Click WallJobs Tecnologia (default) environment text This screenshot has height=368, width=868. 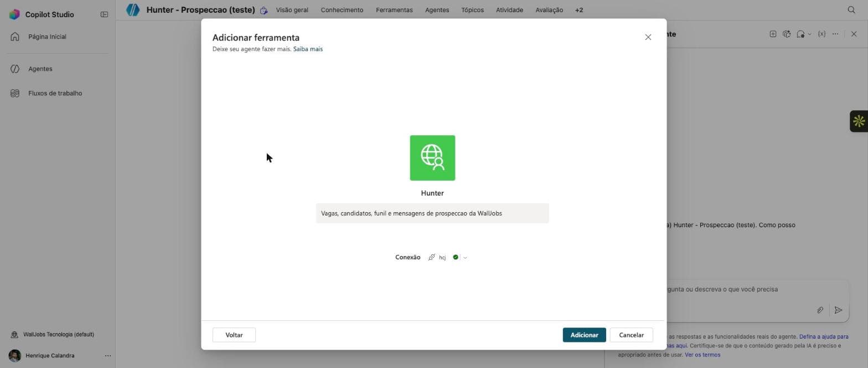59,335
